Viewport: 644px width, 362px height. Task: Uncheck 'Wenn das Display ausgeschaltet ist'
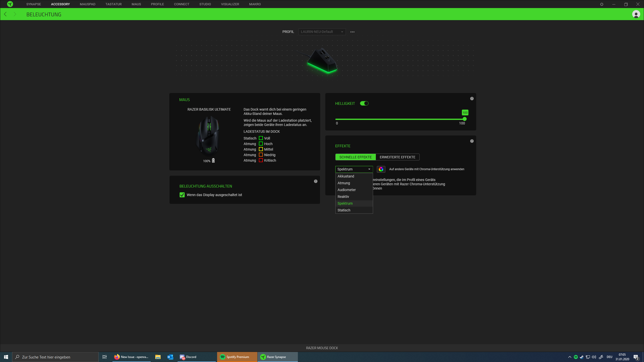[x=182, y=195]
